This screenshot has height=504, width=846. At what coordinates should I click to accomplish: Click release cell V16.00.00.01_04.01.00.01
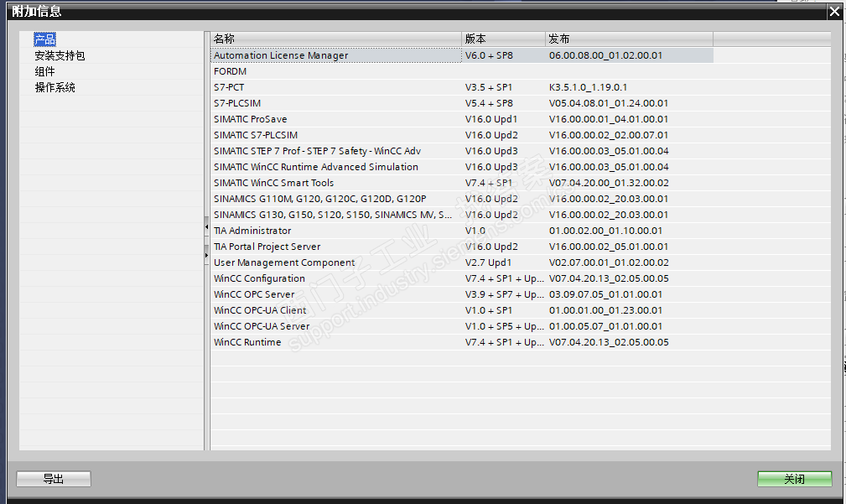pyautogui.click(x=609, y=119)
